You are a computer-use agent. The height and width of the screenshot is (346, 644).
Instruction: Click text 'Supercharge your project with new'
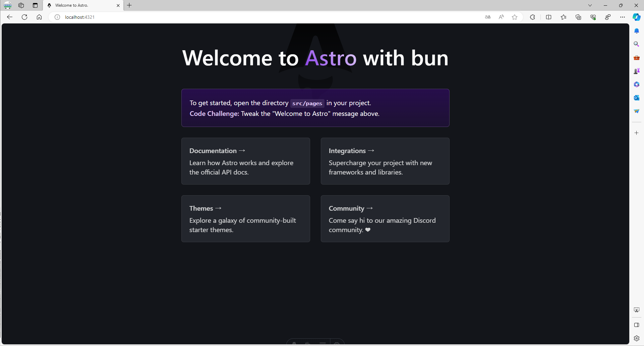pyautogui.click(x=380, y=163)
